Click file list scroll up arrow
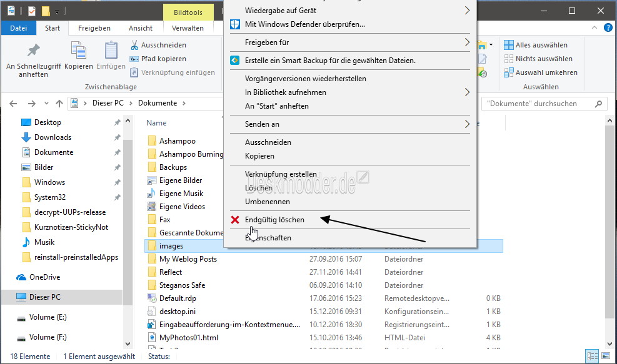 [609, 121]
